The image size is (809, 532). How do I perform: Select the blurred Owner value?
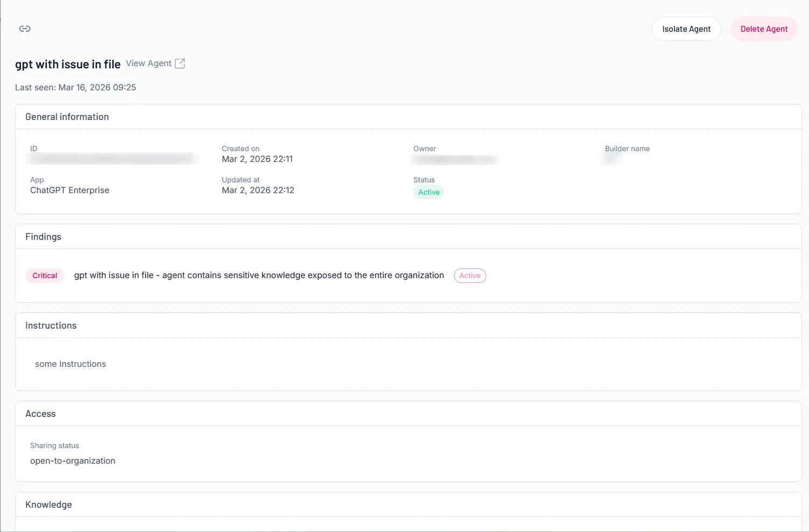[455, 159]
